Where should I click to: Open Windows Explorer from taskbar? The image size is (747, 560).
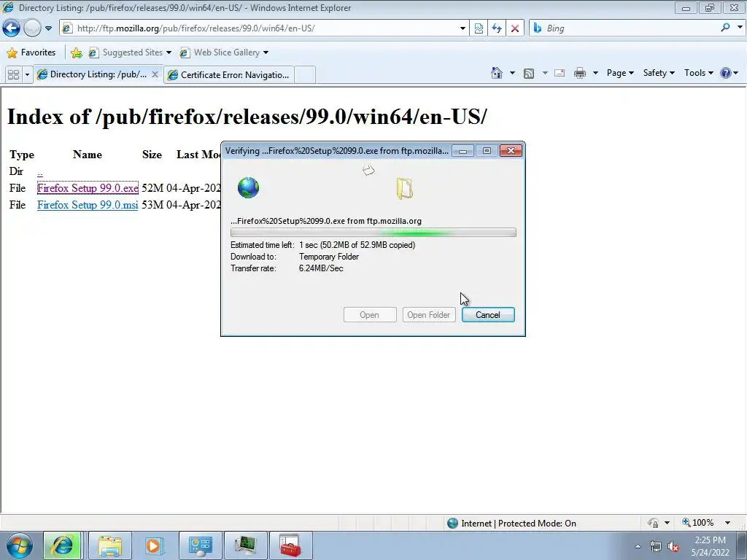[x=110, y=545]
